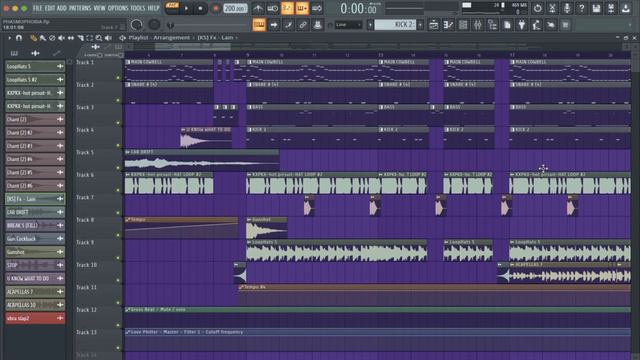Select the delete tool in playlist
The height and width of the screenshot is (360, 640).
(52, 38)
